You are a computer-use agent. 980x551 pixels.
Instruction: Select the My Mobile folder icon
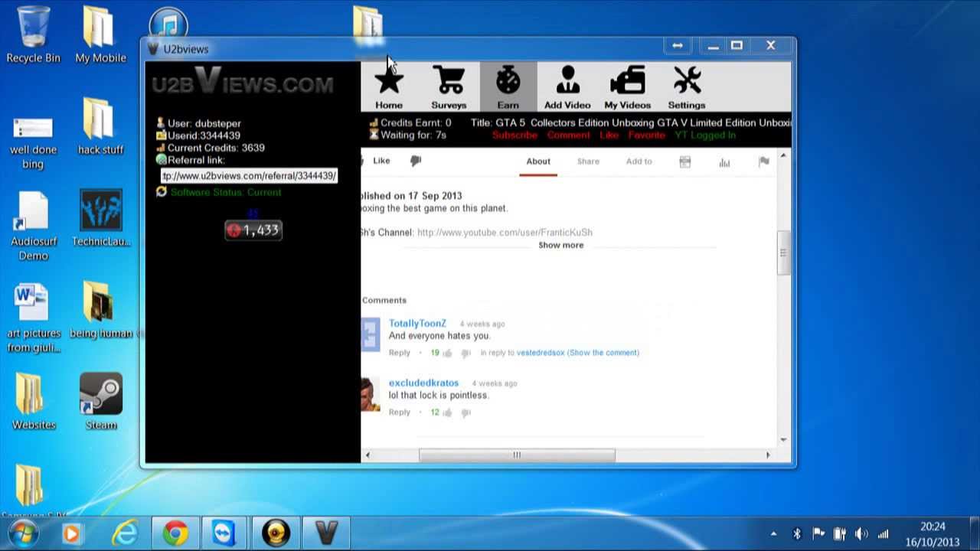click(100, 35)
